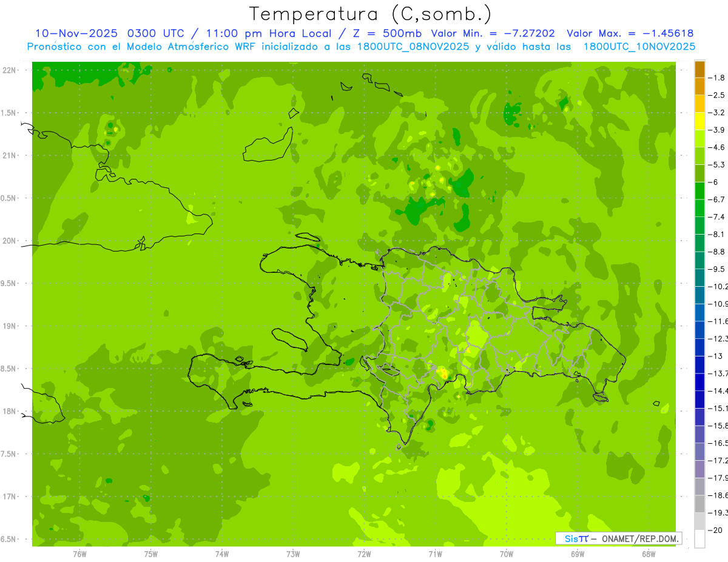Click the '74W' longitude label
This screenshot has height=562, width=728.
pos(222,554)
